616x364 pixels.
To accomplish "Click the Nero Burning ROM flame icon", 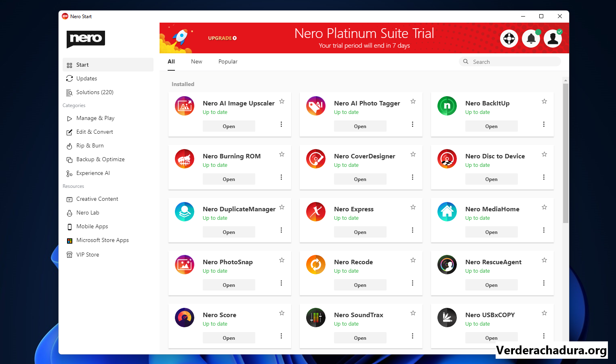I will tap(185, 159).
